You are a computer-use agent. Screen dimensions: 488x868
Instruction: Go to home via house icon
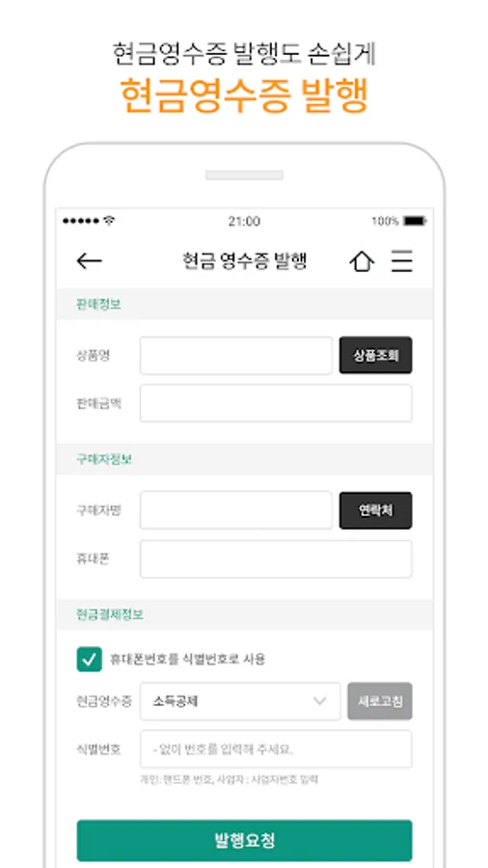pyautogui.click(x=362, y=260)
